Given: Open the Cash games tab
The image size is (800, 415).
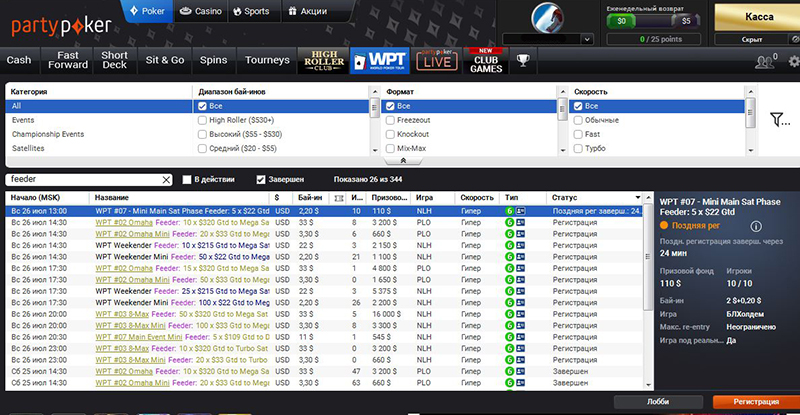Looking at the screenshot, I should click(19, 60).
